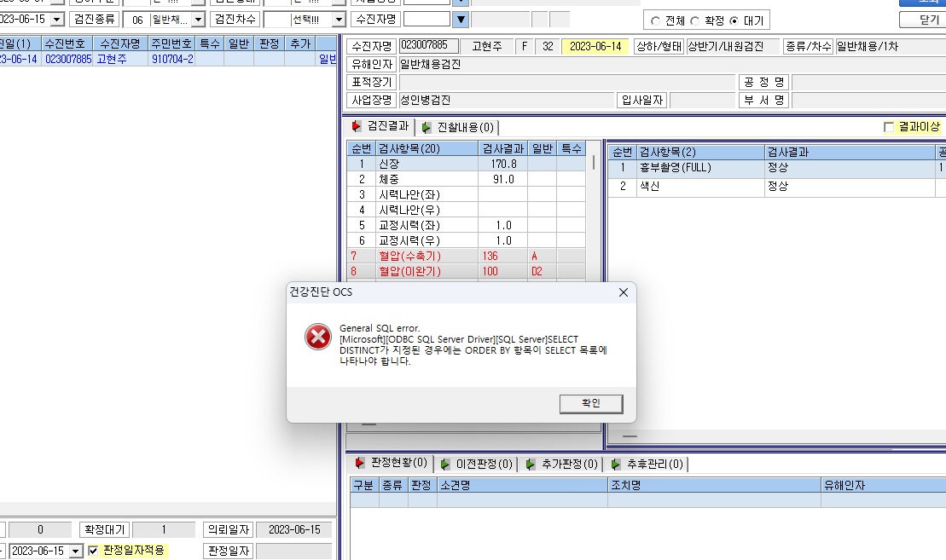Confirm the error with 확인 button
The height and width of the screenshot is (560, 946).
click(x=591, y=403)
